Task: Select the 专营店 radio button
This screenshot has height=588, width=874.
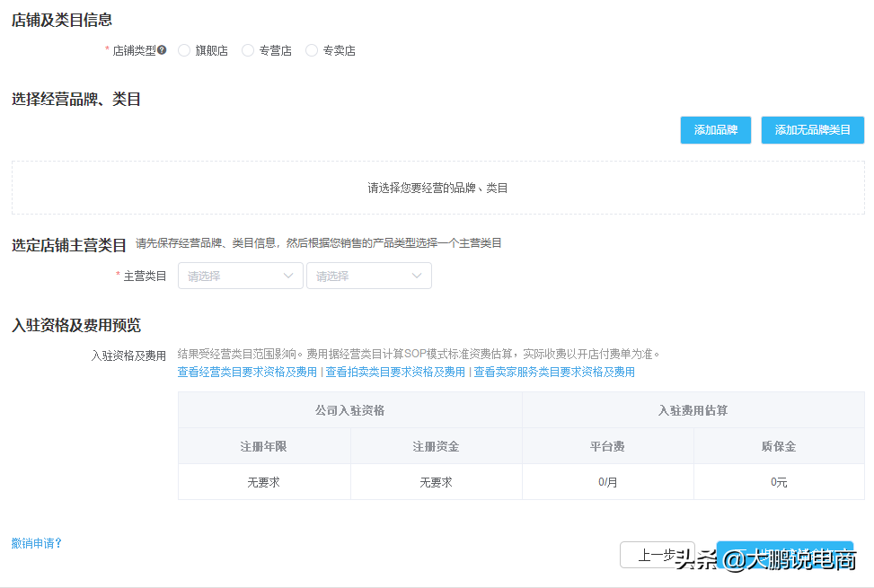Action: pyautogui.click(x=248, y=50)
